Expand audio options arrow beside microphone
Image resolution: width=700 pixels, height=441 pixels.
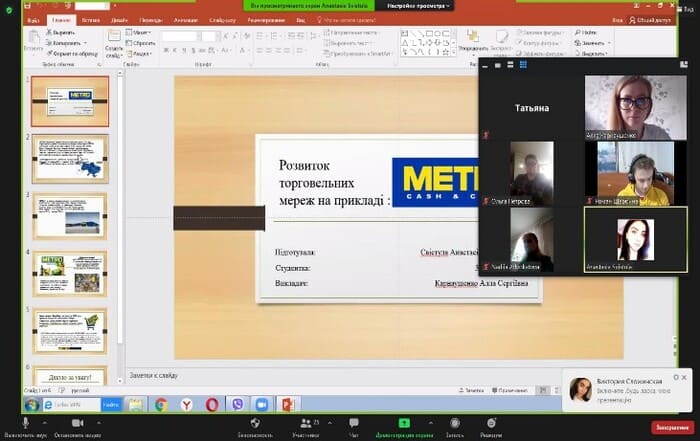point(45,422)
